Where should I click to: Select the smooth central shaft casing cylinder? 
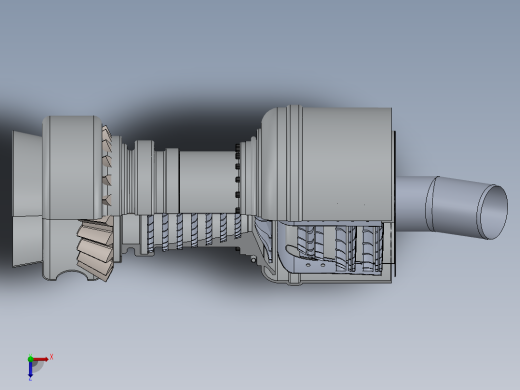pyautogui.click(x=207, y=181)
